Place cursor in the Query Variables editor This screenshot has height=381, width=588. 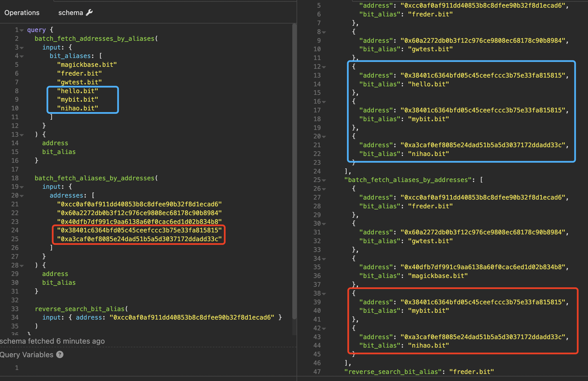click(113, 367)
